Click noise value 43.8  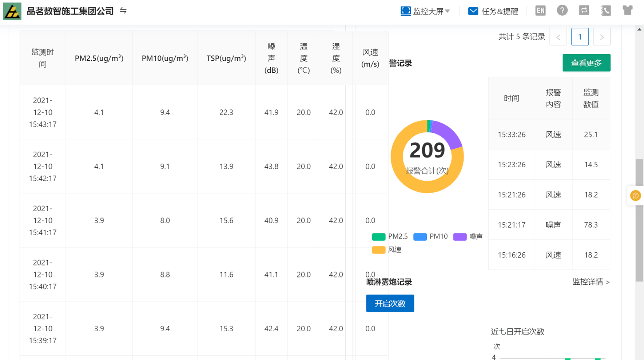tap(271, 167)
